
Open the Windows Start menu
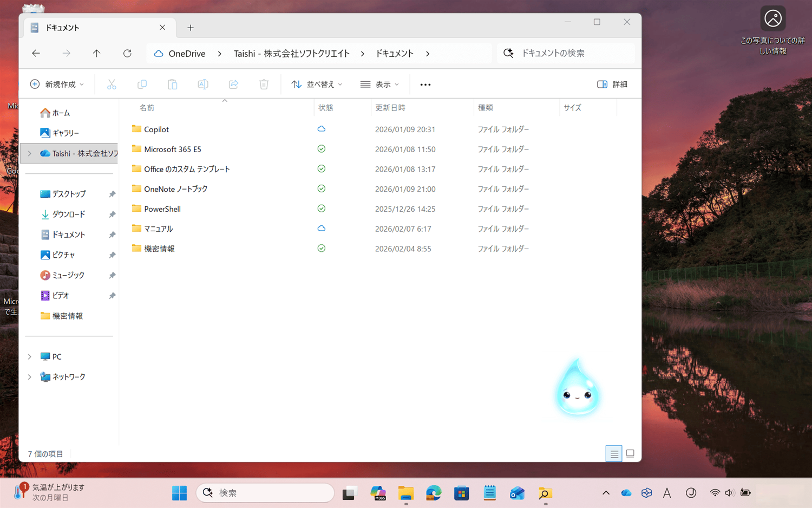coord(179,493)
